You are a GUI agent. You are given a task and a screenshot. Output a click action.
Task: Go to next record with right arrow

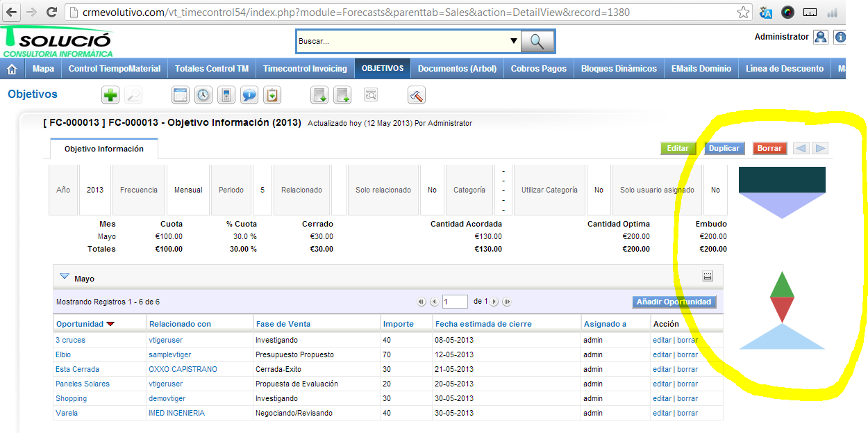(x=820, y=148)
